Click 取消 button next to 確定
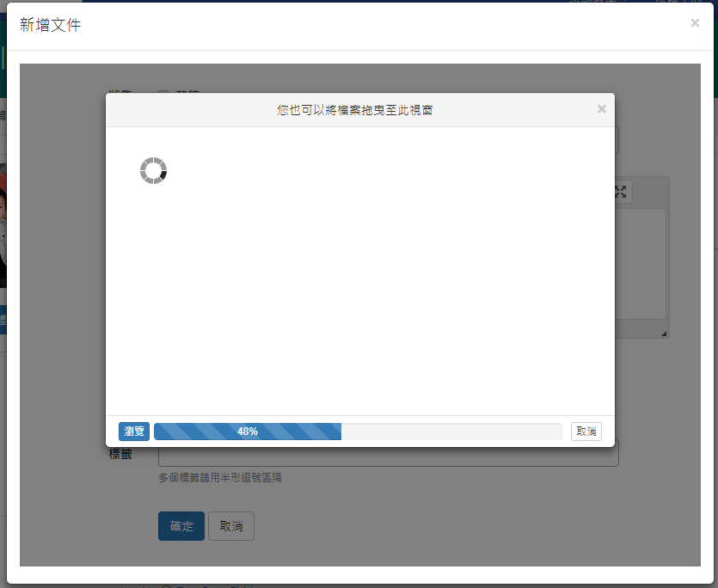This screenshot has width=718, height=588. [x=231, y=526]
